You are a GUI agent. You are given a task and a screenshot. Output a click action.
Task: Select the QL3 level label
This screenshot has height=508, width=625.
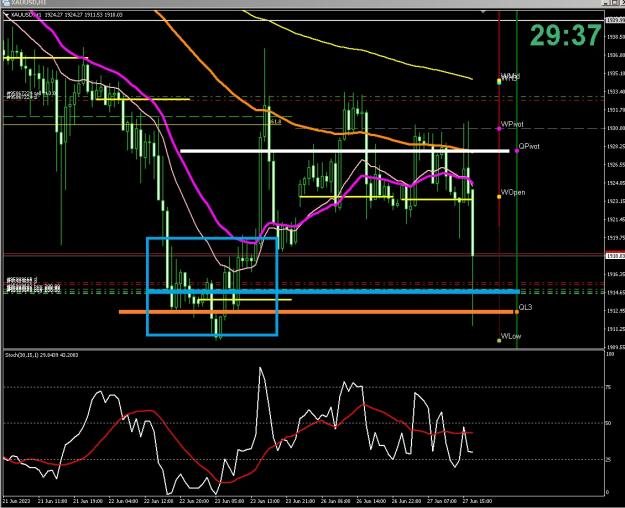pos(525,307)
